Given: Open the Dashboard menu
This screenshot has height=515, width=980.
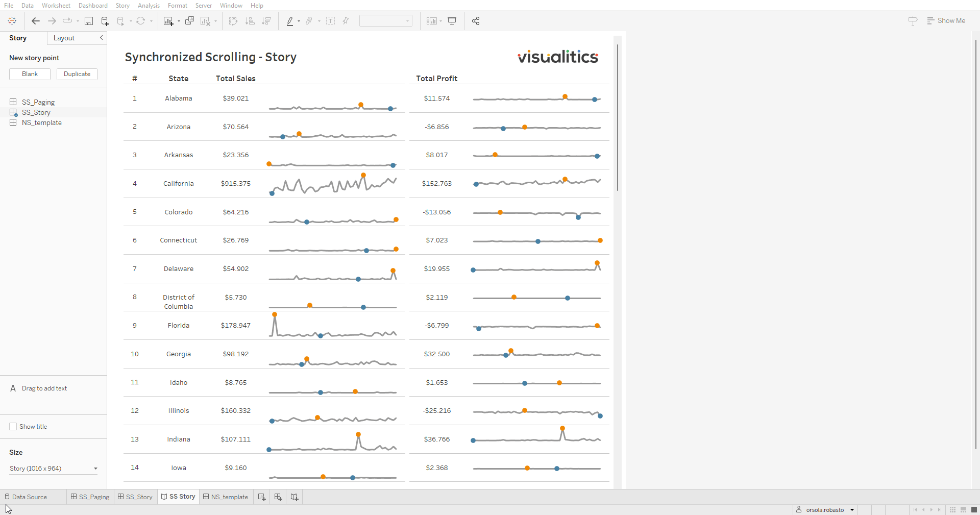Looking at the screenshot, I should coord(93,6).
